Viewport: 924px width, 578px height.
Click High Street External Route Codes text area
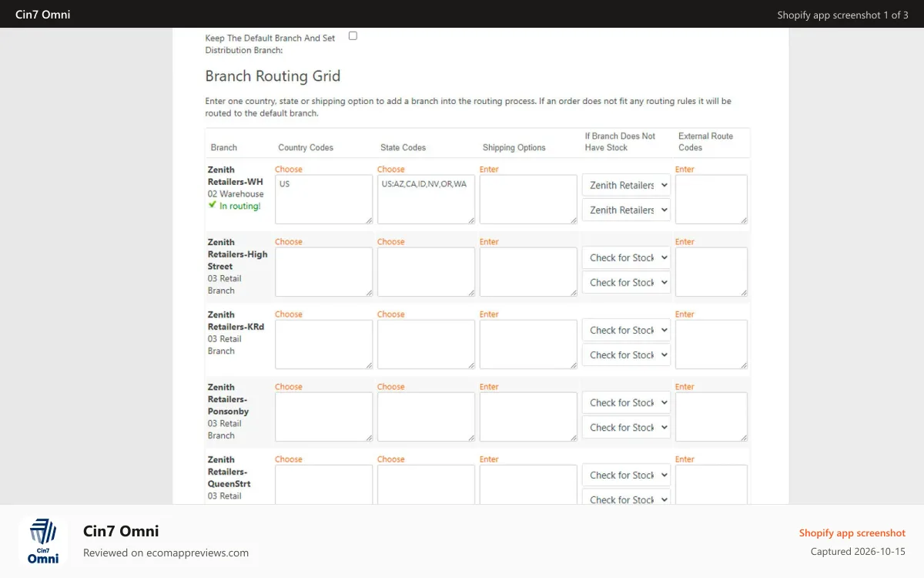pyautogui.click(x=711, y=272)
